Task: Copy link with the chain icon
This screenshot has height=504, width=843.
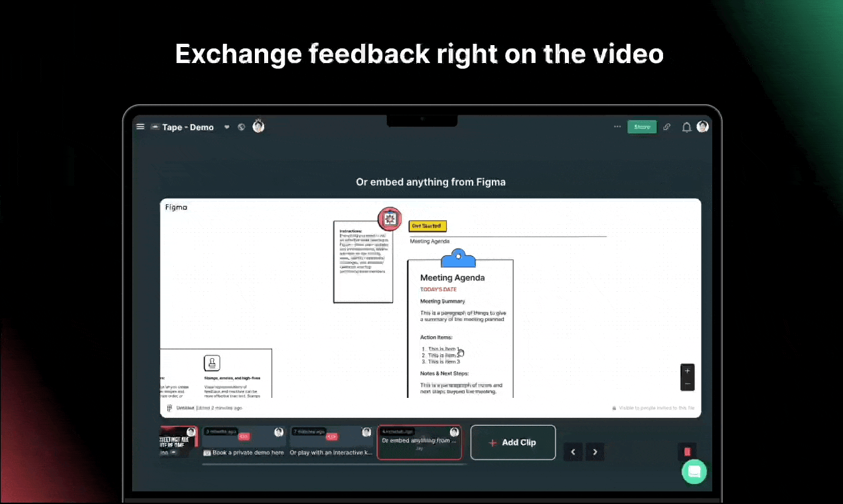Action: pos(667,127)
